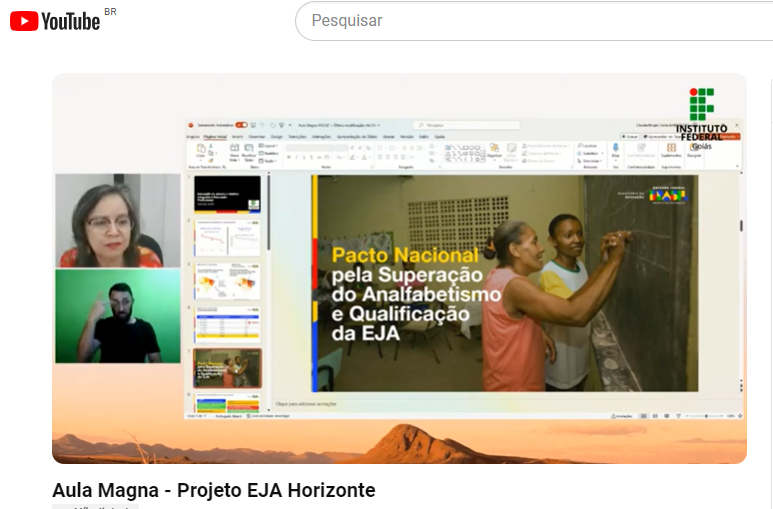773x509 pixels.
Task: Click the zoom slider in the status bar
Action: point(706,415)
